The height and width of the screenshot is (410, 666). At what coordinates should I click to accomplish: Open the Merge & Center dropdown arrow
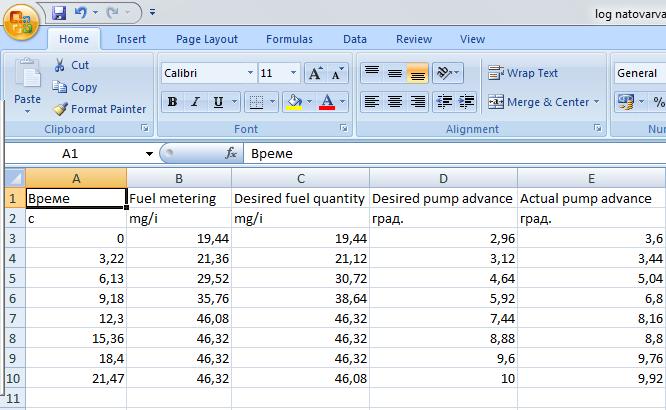pos(597,102)
